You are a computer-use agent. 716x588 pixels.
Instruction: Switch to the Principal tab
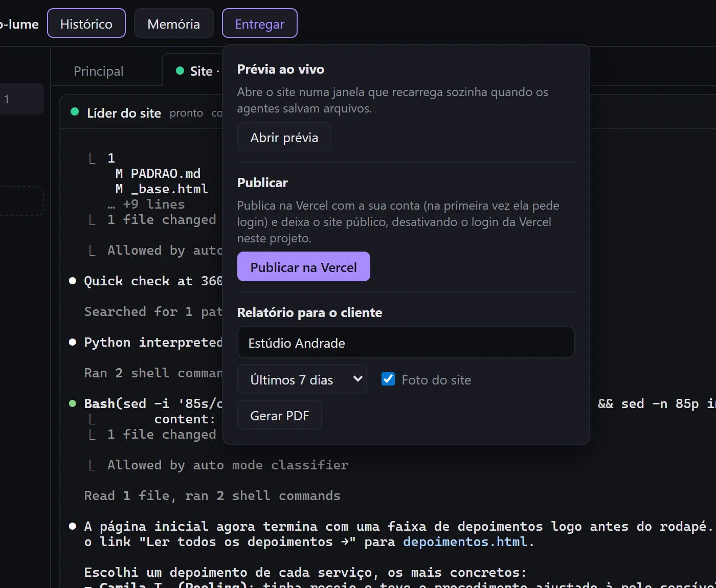point(99,71)
